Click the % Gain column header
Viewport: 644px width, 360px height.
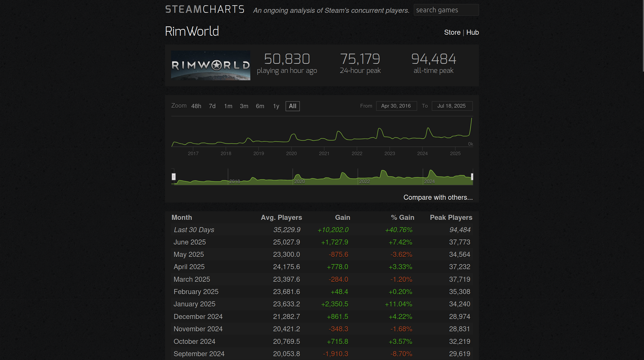403,218
